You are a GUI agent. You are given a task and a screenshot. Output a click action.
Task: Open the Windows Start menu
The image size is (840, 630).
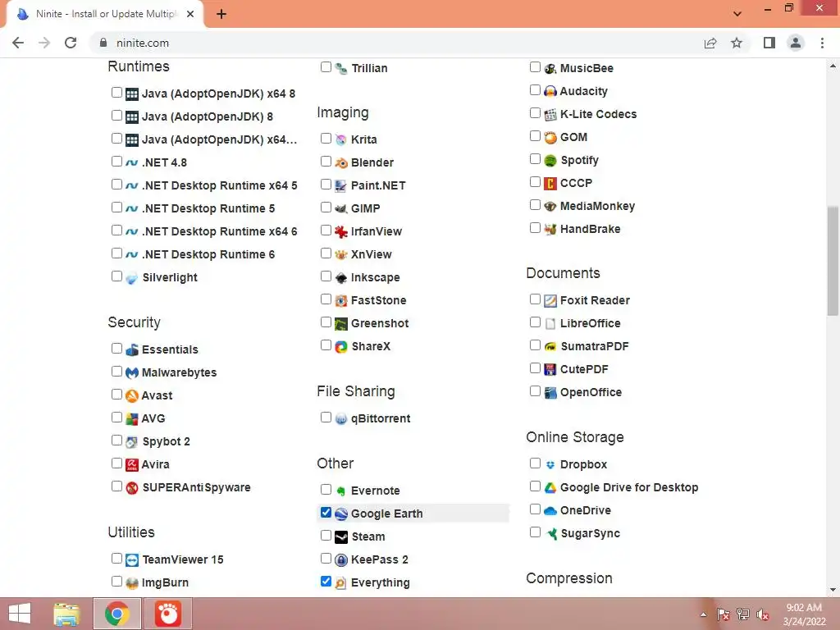20,614
